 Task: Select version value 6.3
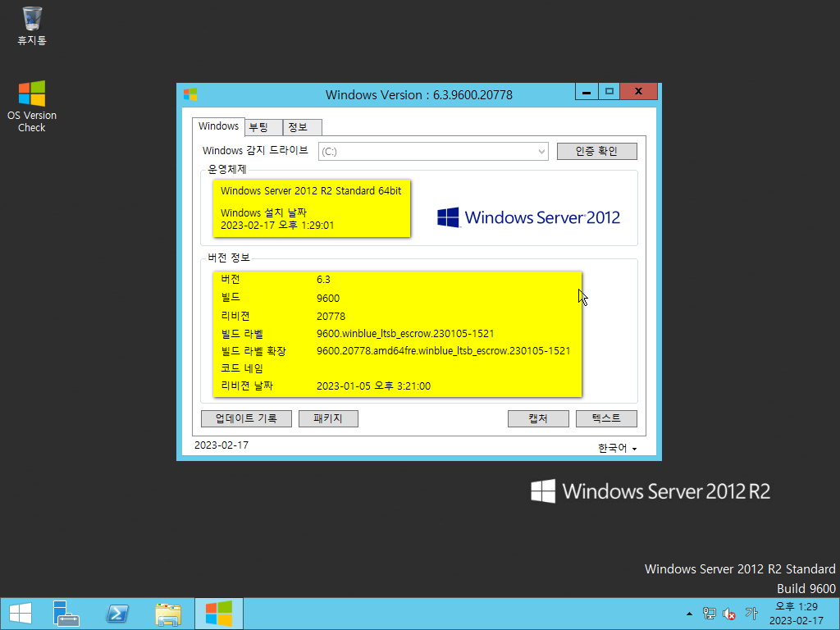323,280
